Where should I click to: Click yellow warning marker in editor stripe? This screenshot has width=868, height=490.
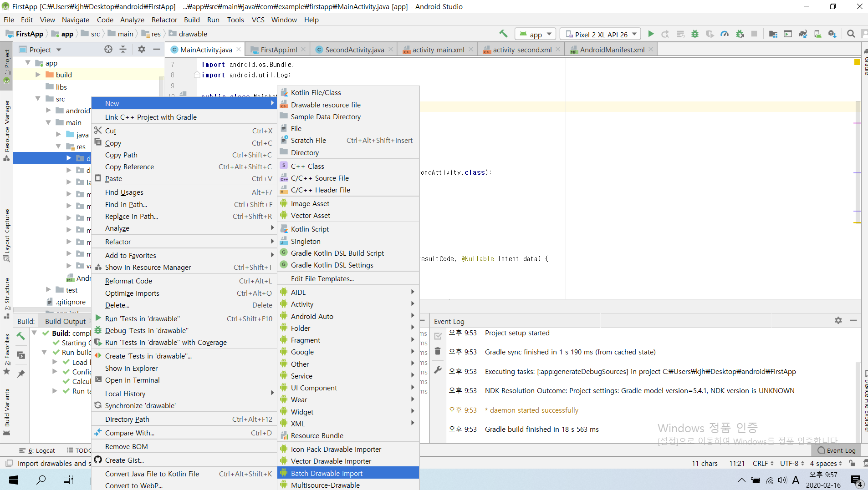[x=857, y=62]
